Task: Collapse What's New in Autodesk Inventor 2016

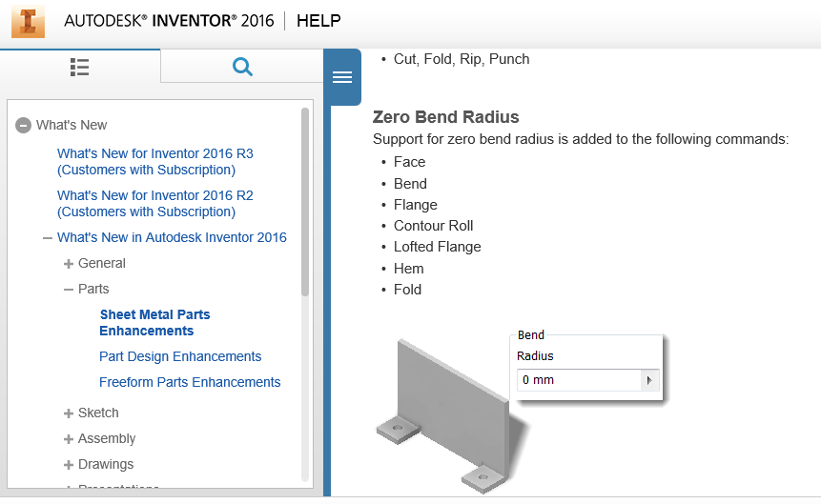Action: point(48,238)
